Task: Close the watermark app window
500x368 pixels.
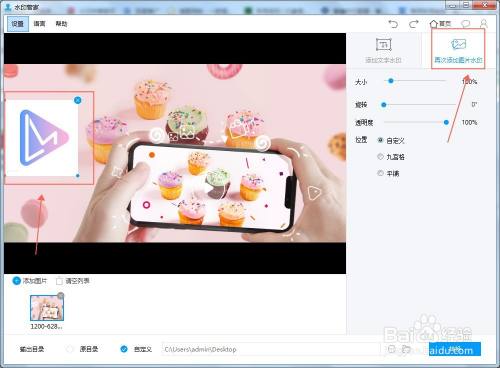Action: (x=485, y=5)
